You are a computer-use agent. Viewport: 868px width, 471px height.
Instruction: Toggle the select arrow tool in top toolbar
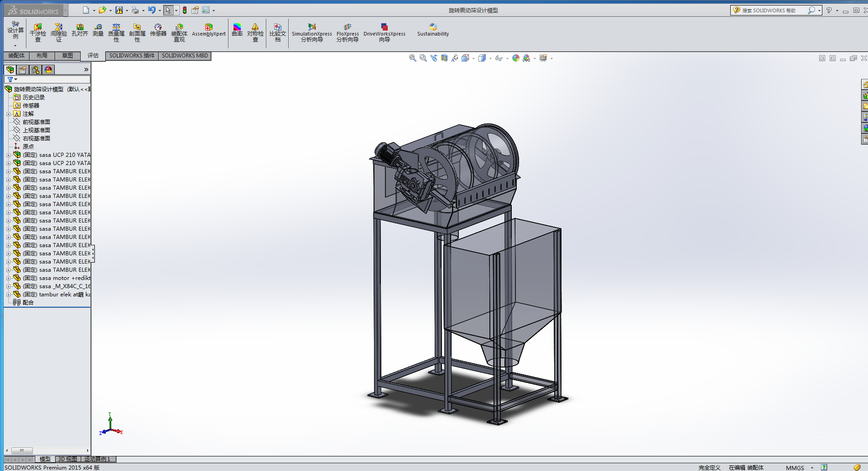pos(168,10)
